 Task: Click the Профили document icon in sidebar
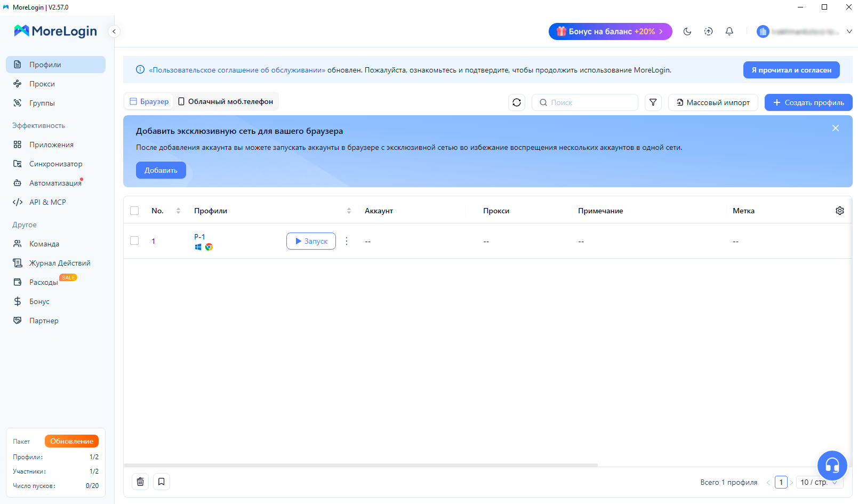pyautogui.click(x=18, y=65)
